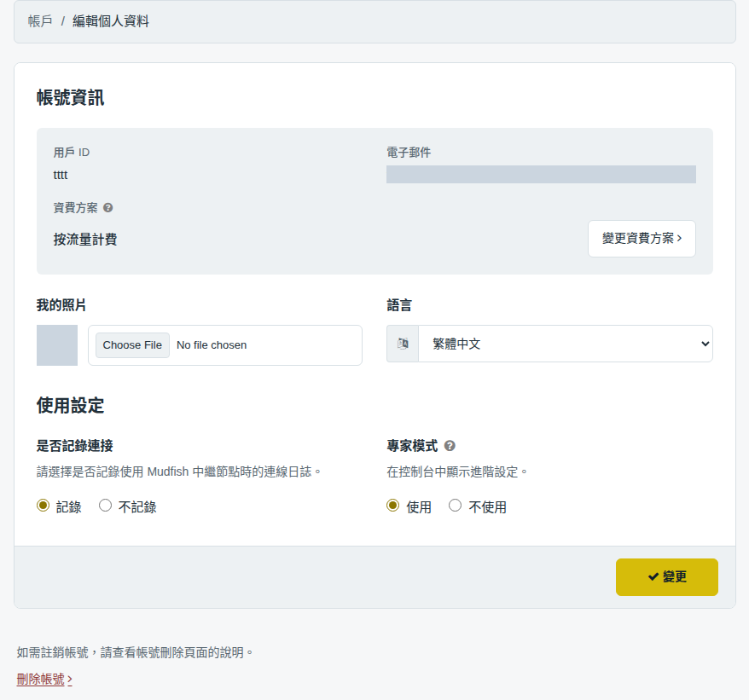Click the 編輯個人資料 breadcrumb text
749x700 pixels.
(111, 21)
